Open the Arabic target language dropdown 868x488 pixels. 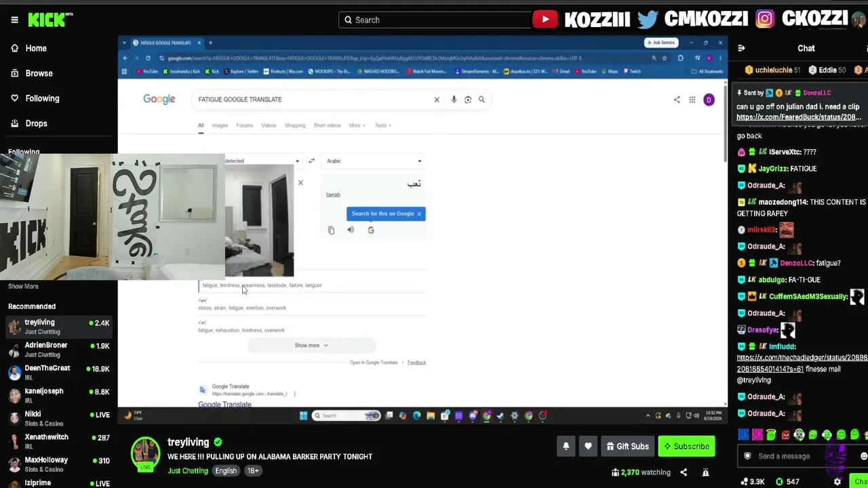[374, 161]
